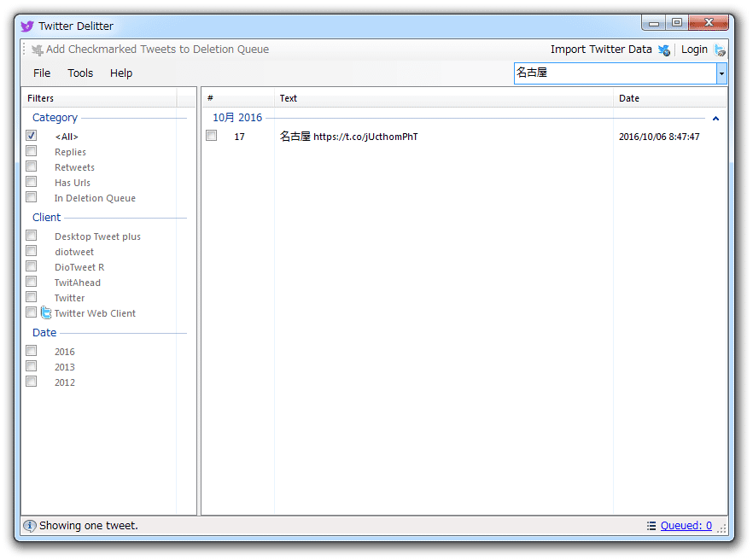The width and height of the screenshot is (753, 560).
Task: Sort by the Date column header
Action: click(670, 98)
